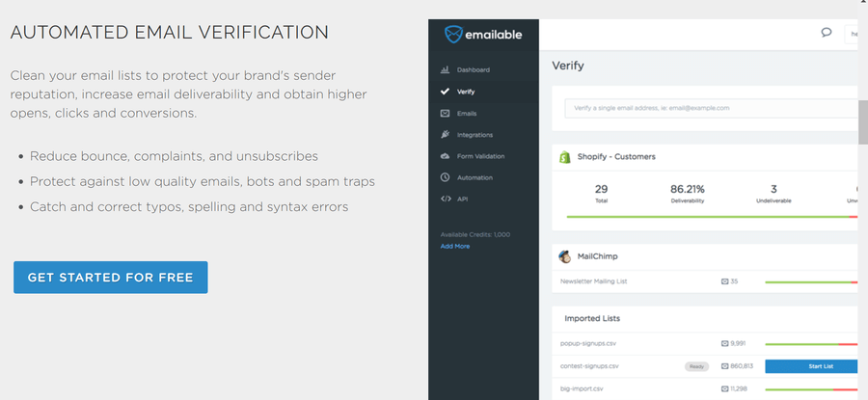This screenshot has height=400, width=868.
Task: Open the Dashboard bar chart icon
Action: tap(445, 69)
